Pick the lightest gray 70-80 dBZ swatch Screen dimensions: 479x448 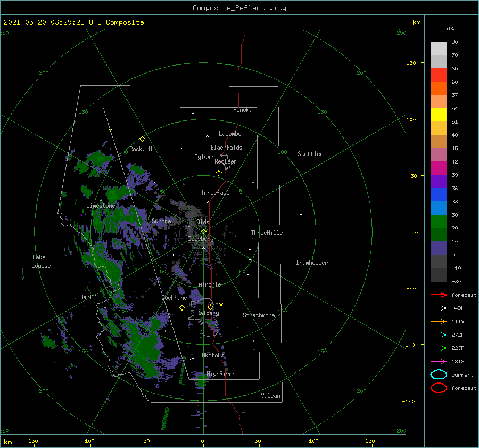tap(439, 48)
